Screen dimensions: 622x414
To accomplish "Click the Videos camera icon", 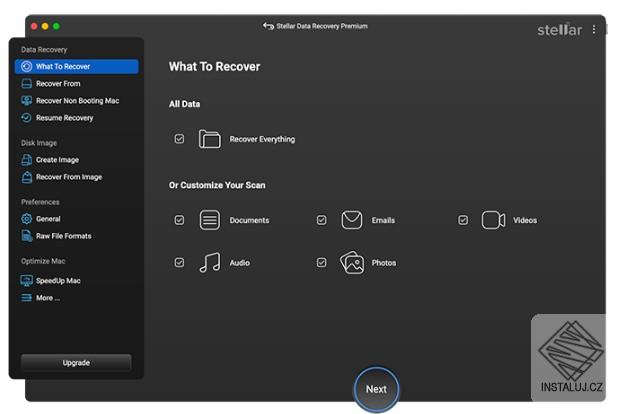I will pos(493,220).
